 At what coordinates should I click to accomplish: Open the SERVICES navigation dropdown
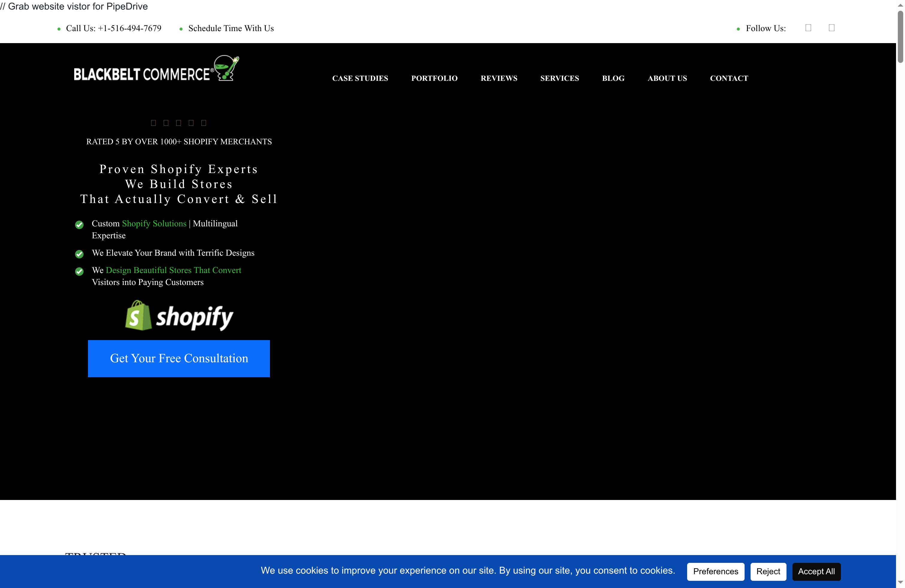(x=559, y=78)
